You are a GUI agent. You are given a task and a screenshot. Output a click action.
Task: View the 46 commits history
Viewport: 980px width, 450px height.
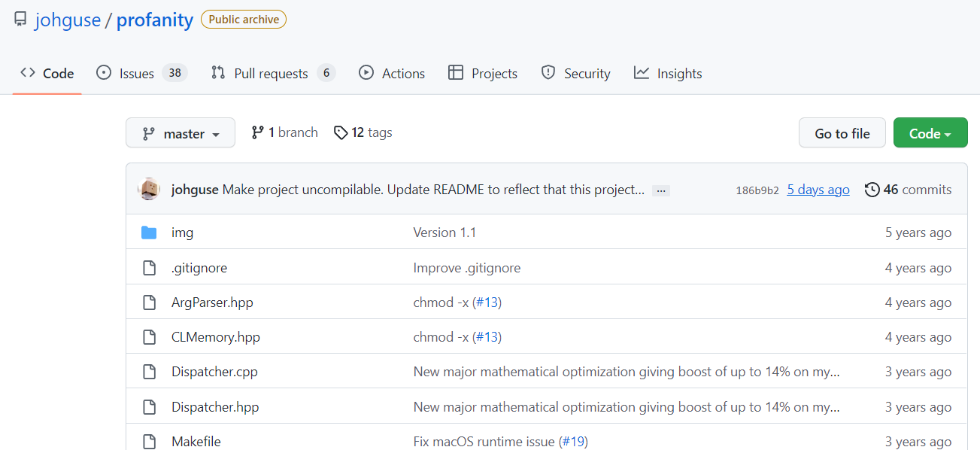[909, 190]
